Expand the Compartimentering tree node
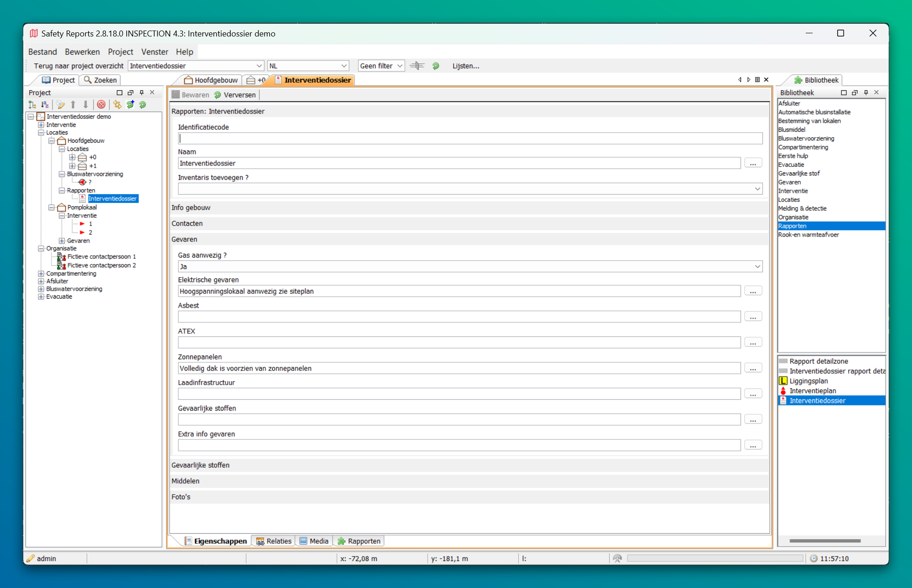The height and width of the screenshot is (588, 912). (41, 273)
